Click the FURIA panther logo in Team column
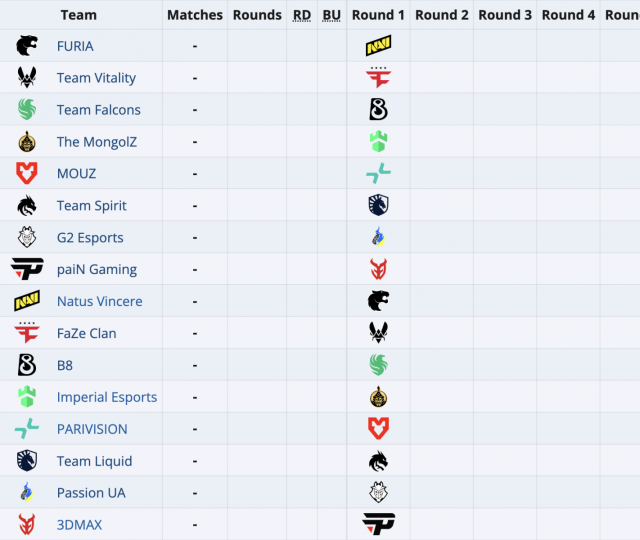 [x=27, y=46]
